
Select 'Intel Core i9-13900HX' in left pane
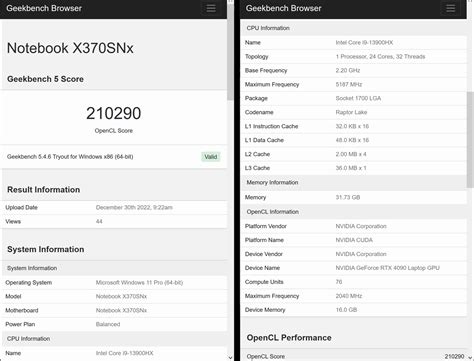(x=124, y=353)
